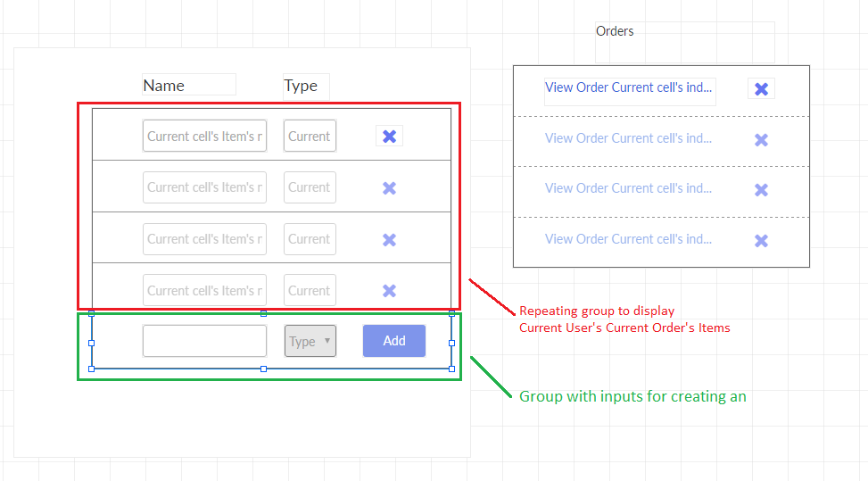Open the Type dropdown next to Add
868x481 pixels.
coord(310,341)
